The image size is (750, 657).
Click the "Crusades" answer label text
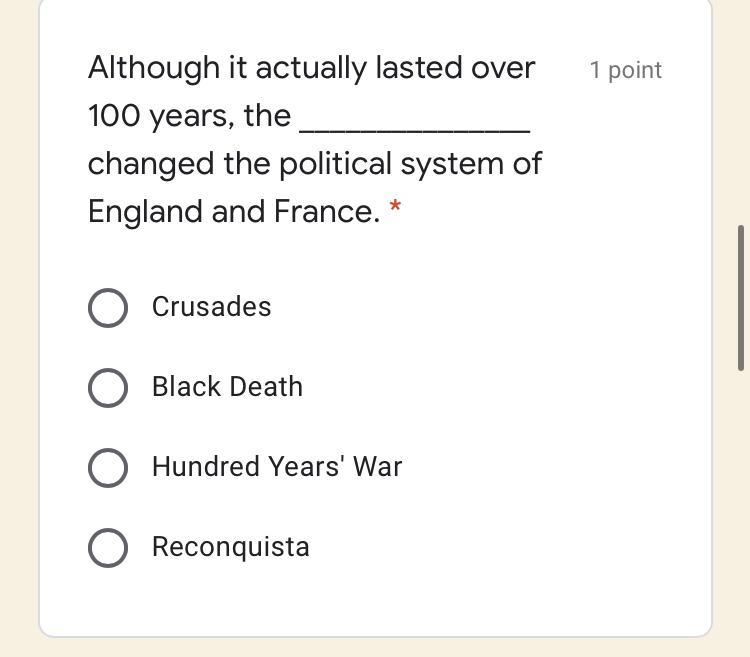(x=211, y=307)
